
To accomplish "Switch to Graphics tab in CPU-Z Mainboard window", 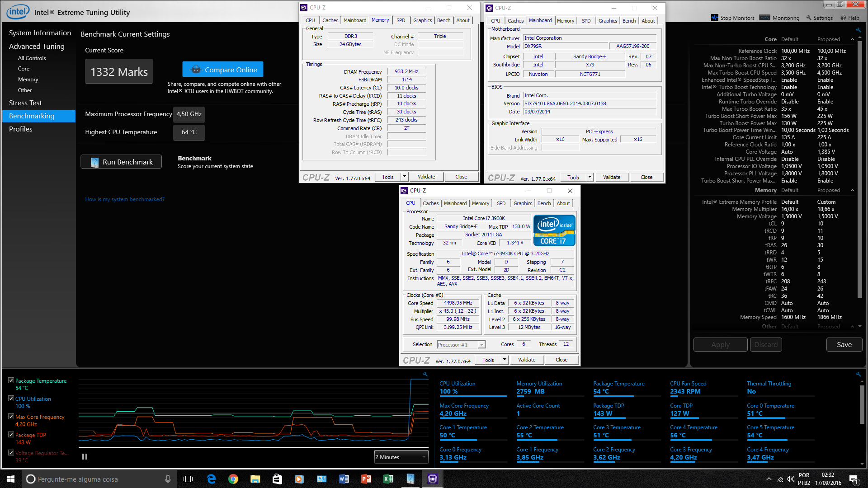I will pyautogui.click(x=608, y=21).
